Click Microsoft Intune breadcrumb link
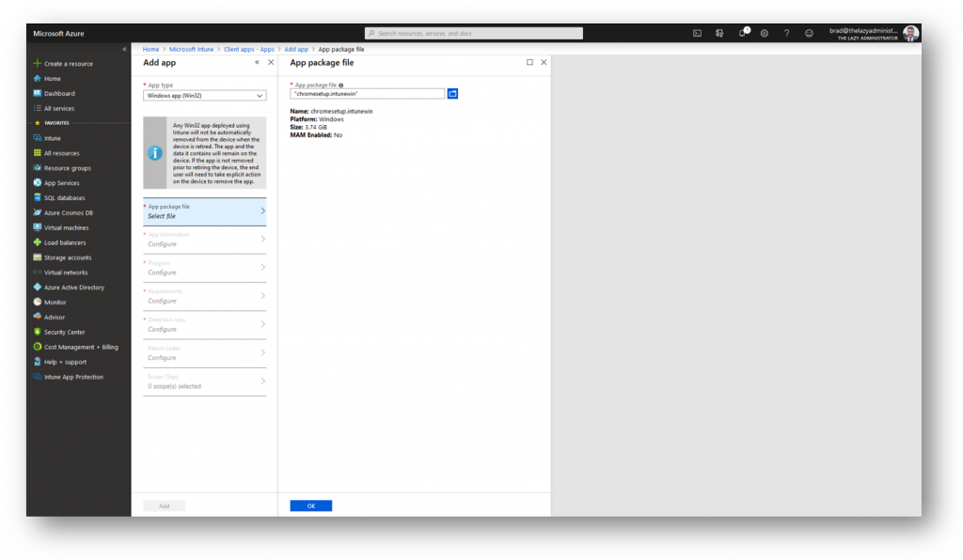Image resolution: width=963 pixels, height=560 pixels. pyautogui.click(x=191, y=49)
